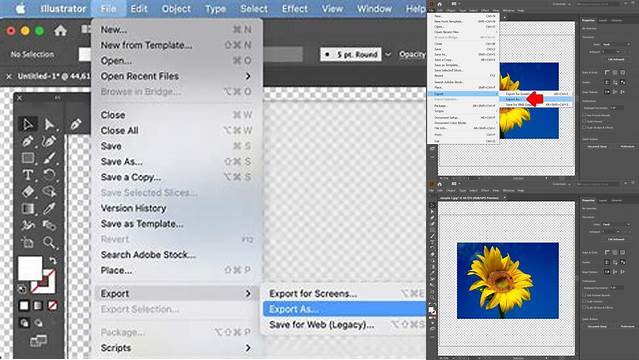Toggle Scale Strokes & Effects in bottom-right window

tap(585, 307)
